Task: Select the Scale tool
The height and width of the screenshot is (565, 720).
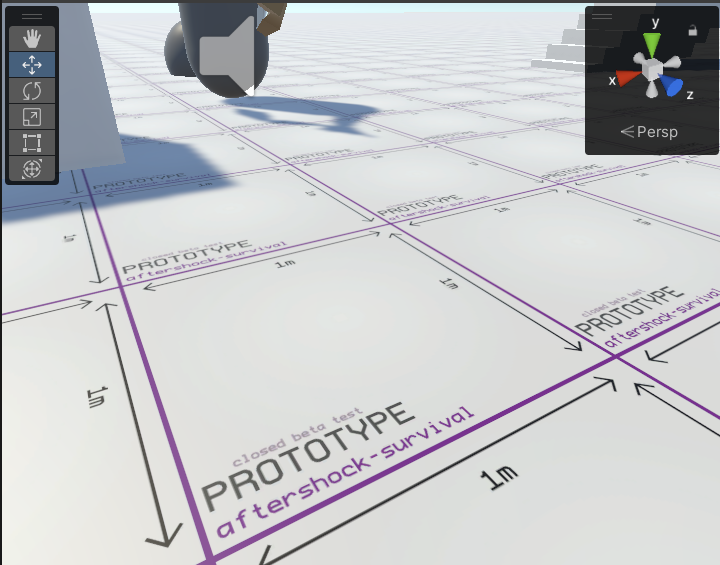Action: click(x=31, y=117)
